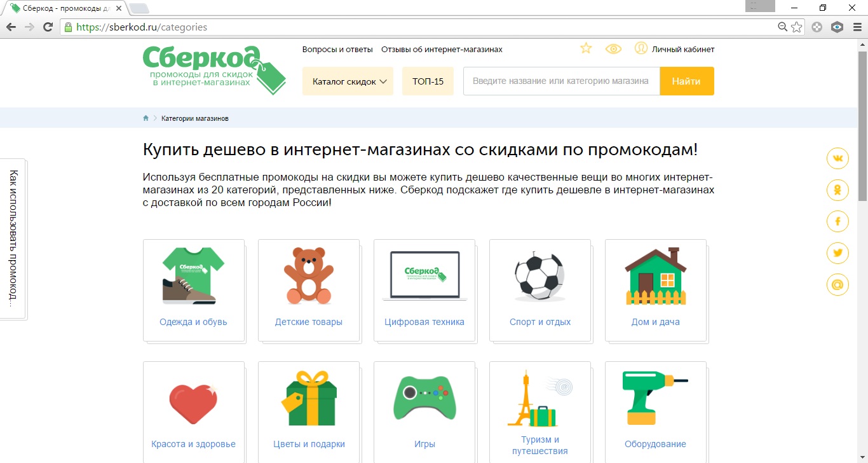
Task: Open Оборудование category link
Action: point(655,444)
